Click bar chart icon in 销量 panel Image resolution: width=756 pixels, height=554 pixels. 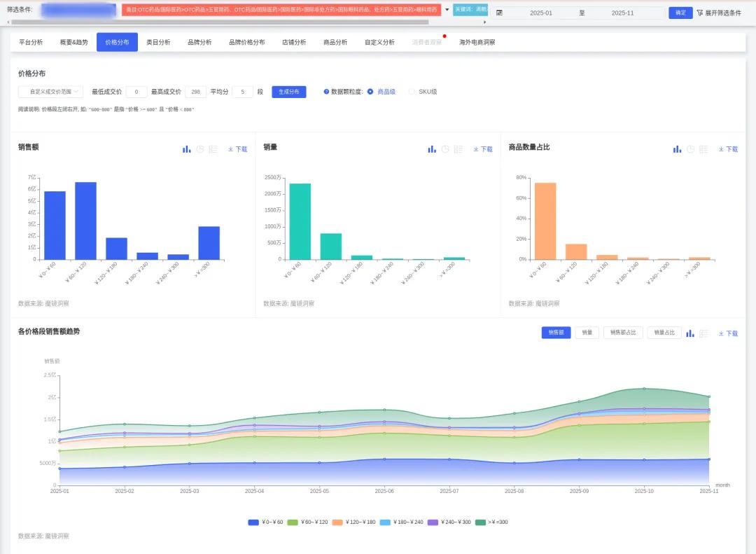pyautogui.click(x=432, y=149)
